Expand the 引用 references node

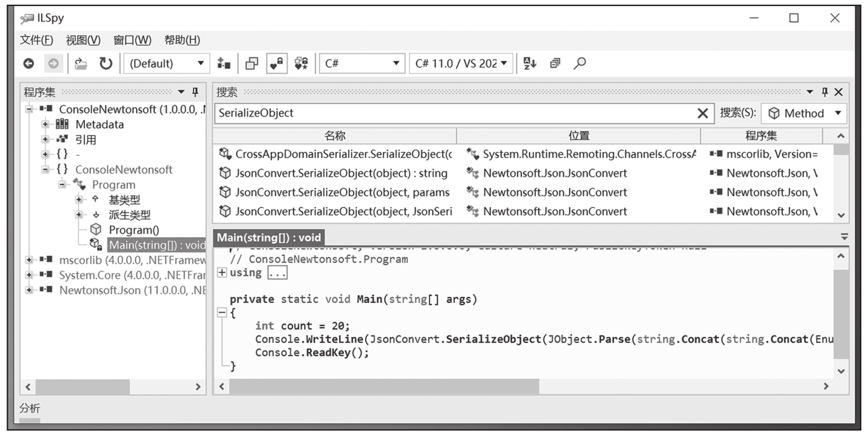coord(46,139)
